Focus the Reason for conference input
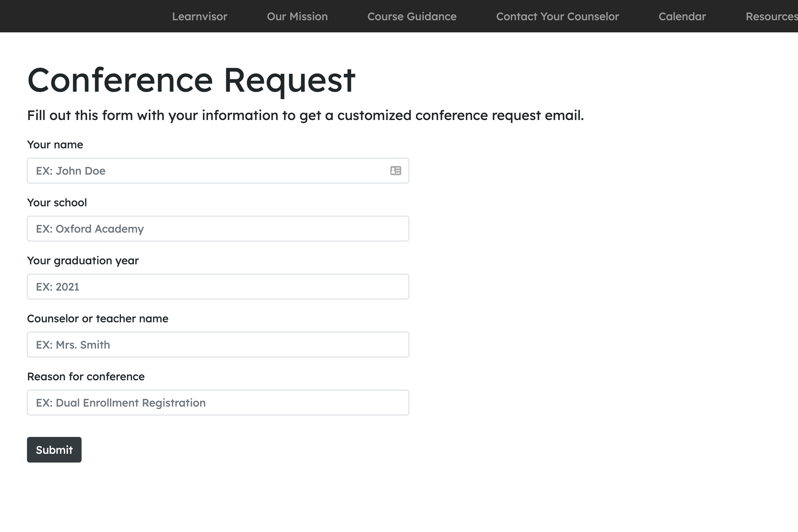The image size is (798, 532). click(x=218, y=403)
